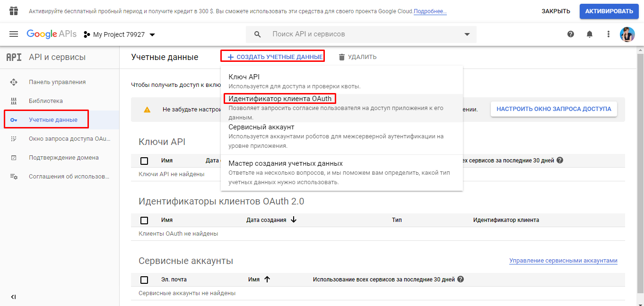Collapse sidebar with bottom arrow icon

pyautogui.click(x=13, y=297)
